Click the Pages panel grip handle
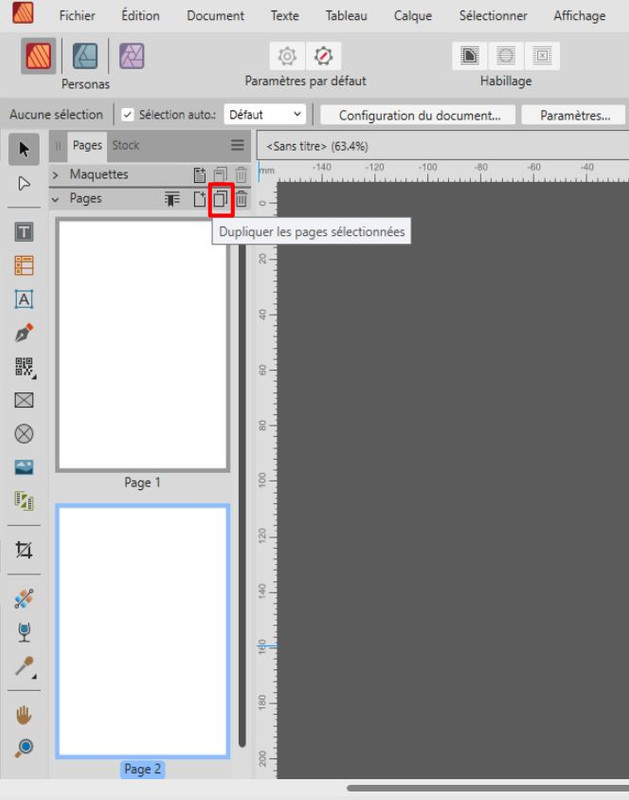 pyautogui.click(x=58, y=145)
